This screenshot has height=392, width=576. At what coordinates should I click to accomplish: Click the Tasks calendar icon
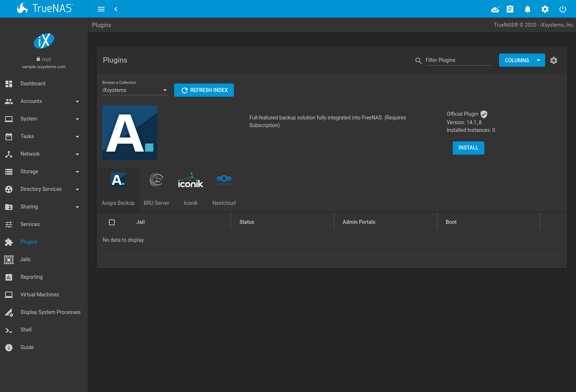[9, 136]
